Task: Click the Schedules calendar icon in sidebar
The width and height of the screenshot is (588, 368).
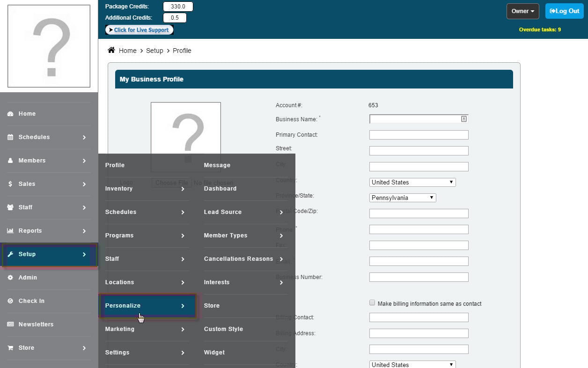Action: 10,137
